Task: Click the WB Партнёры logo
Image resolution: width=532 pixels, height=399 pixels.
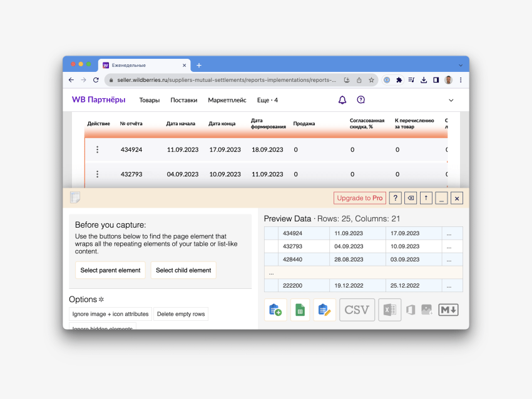Action: [x=98, y=99]
